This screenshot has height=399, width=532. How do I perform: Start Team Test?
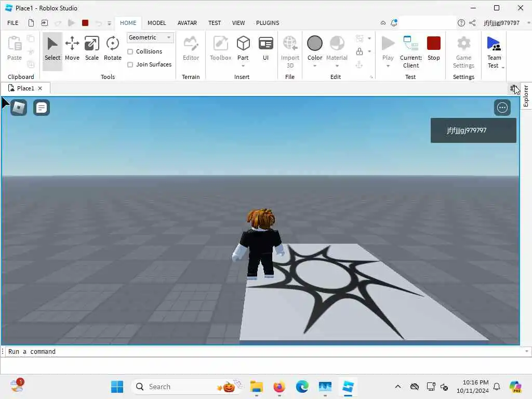click(494, 51)
